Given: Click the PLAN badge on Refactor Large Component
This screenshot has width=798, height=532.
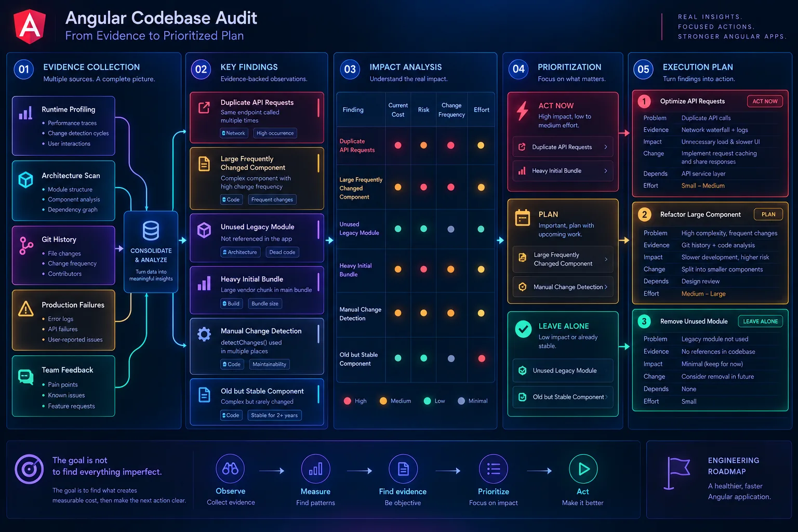Looking at the screenshot, I should 768,215.
